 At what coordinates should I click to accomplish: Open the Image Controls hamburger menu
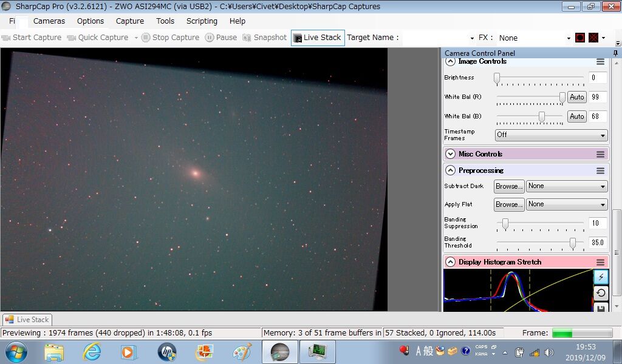[x=600, y=62]
